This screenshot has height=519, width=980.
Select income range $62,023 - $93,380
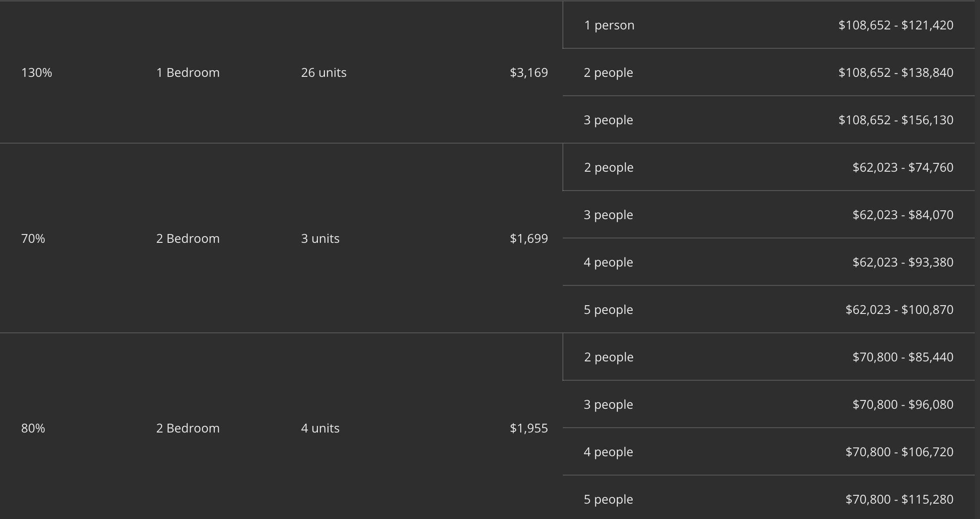903,262
